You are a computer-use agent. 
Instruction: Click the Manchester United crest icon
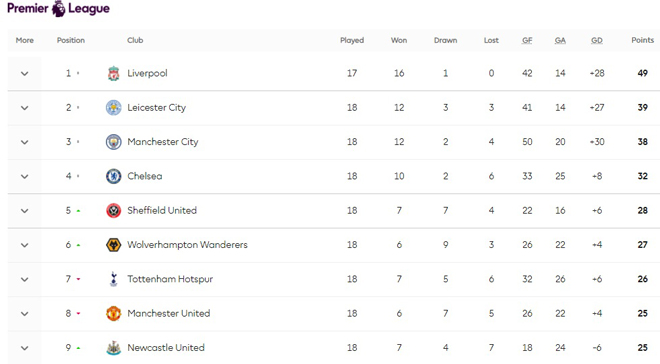113,314
